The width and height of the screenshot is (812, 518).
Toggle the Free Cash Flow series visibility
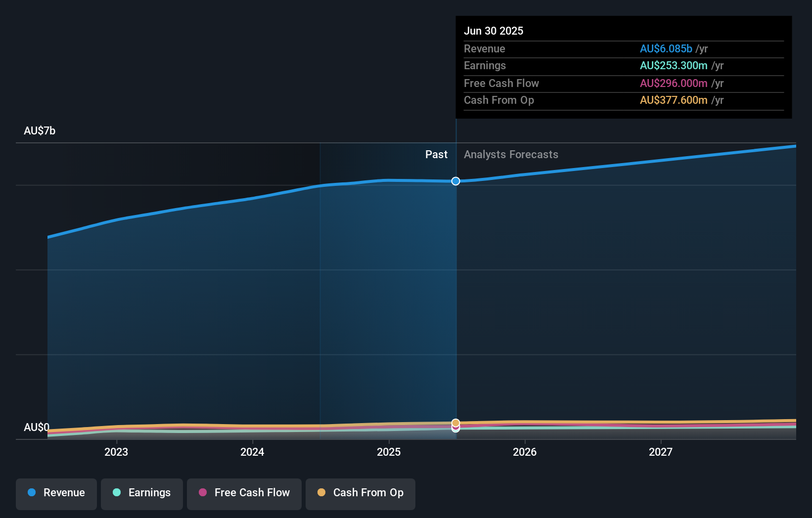point(244,493)
